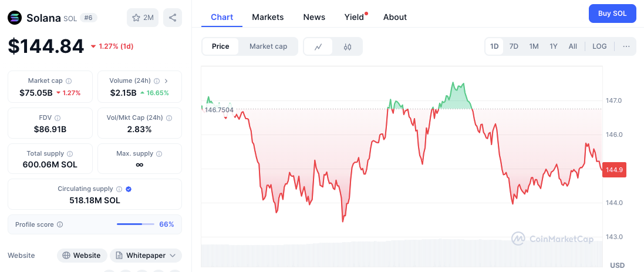Click the Circulating supply verified badge
Image resolution: width=644 pixels, height=272 pixels.
(129, 189)
